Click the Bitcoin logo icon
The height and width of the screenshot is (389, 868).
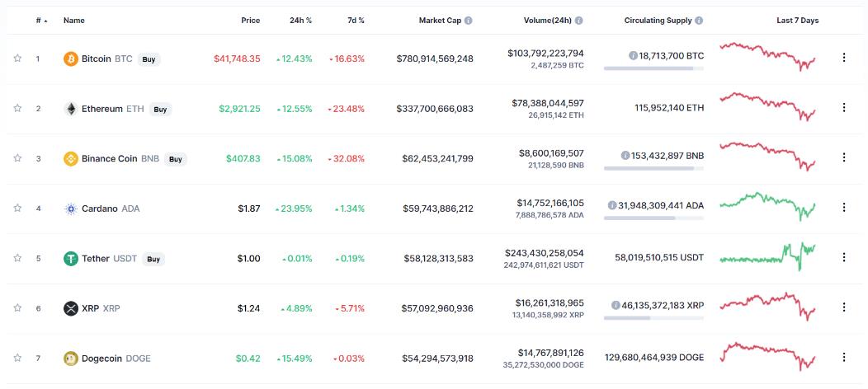coord(71,59)
